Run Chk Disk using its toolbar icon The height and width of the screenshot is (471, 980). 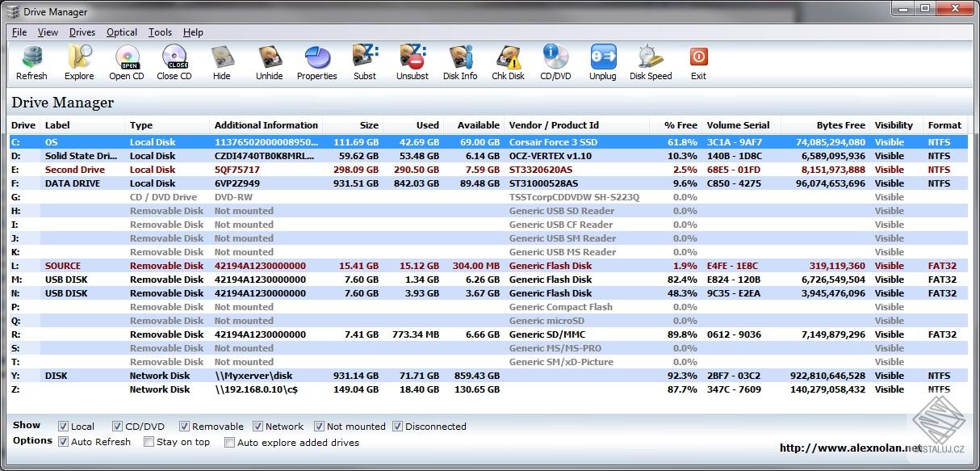tap(508, 61)
